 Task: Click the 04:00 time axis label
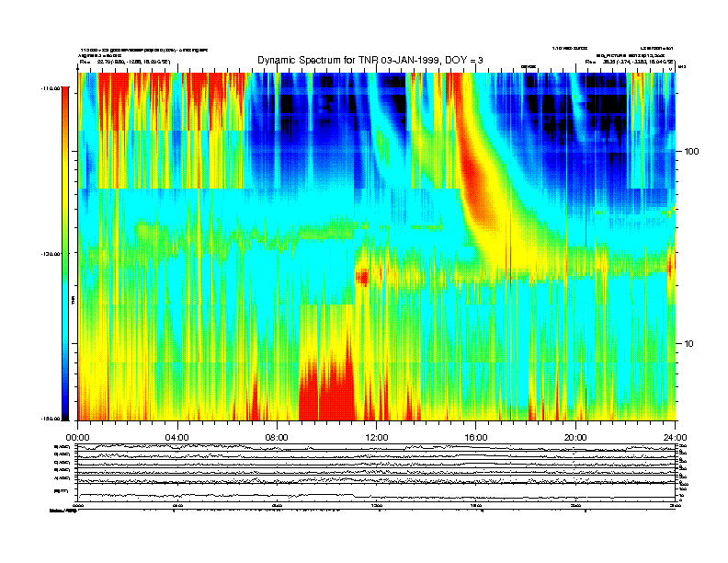tap(177, 438)
